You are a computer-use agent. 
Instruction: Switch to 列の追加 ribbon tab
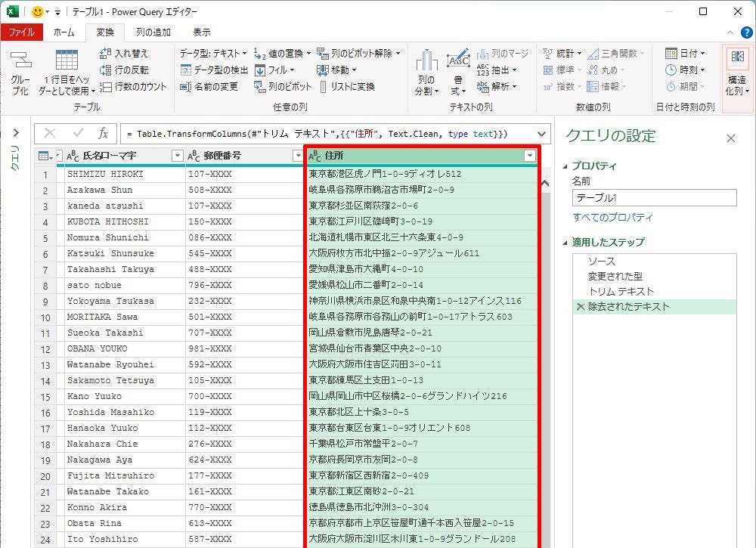(153, 32)
